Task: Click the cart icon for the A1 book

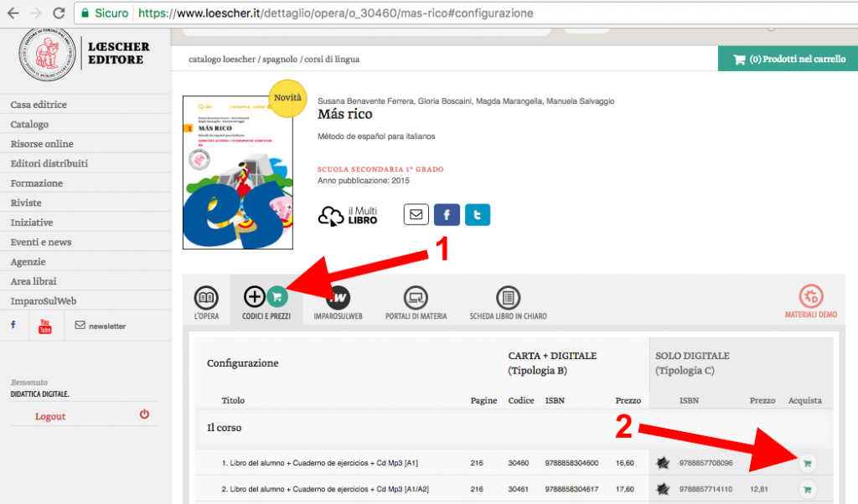Action: [807, 462]
